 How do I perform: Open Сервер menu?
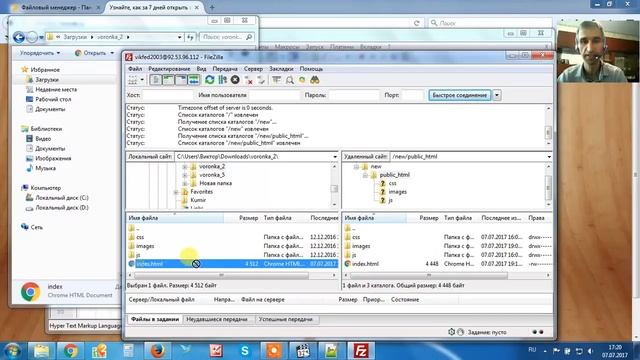click(x=253, y=69)
